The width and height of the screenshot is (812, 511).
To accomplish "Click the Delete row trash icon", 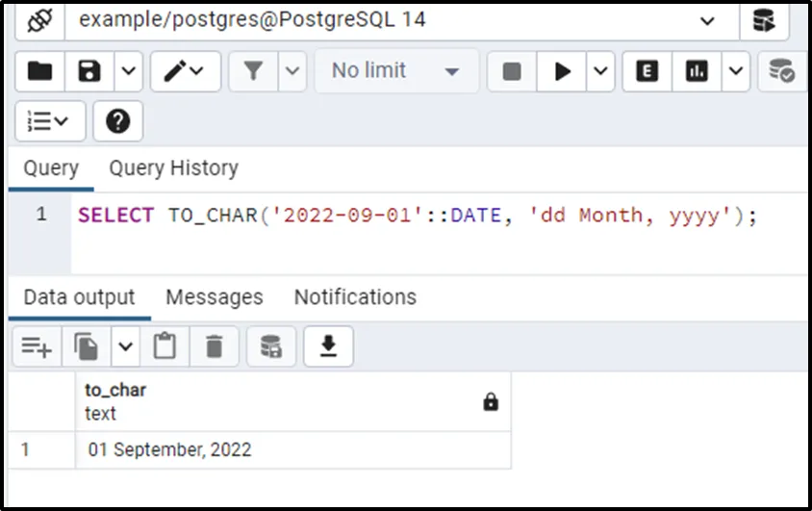I will 214,346.
